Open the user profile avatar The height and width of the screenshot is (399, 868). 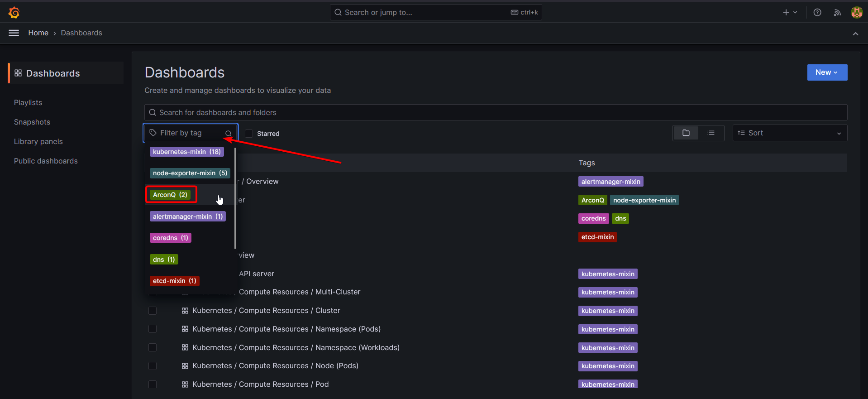(x=856, y=12)
